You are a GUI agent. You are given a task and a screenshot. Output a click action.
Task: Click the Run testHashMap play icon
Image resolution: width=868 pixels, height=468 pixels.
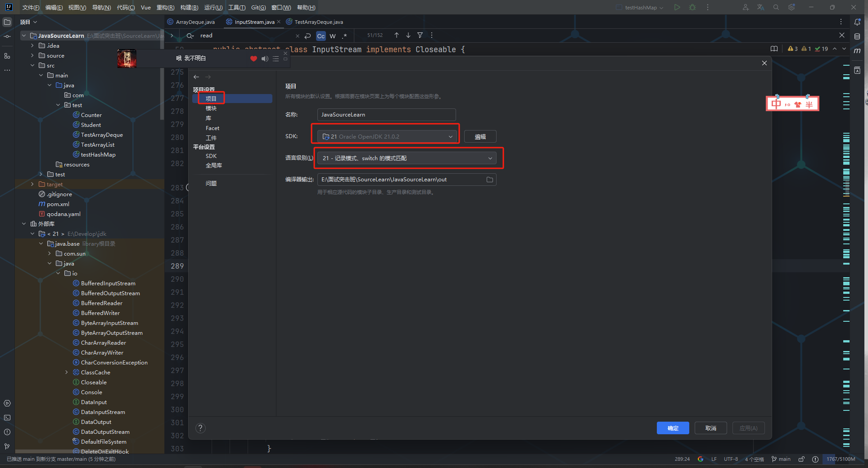pos(677,7)
